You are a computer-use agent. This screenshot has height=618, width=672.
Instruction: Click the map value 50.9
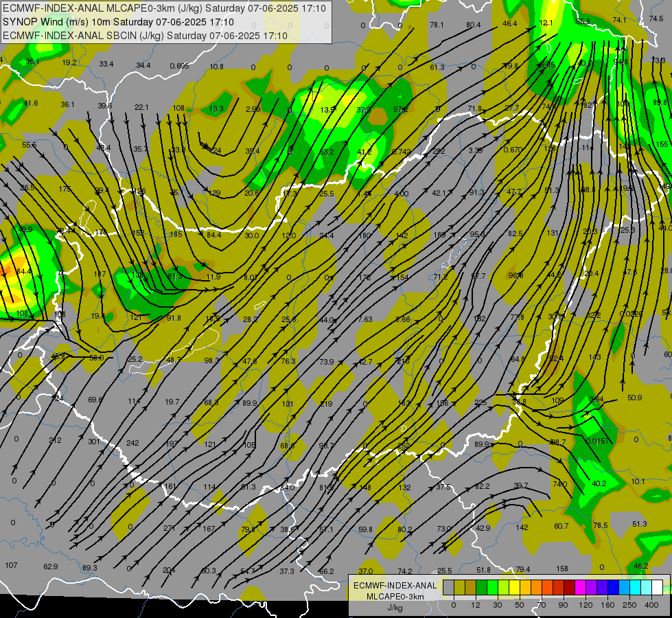635,398
